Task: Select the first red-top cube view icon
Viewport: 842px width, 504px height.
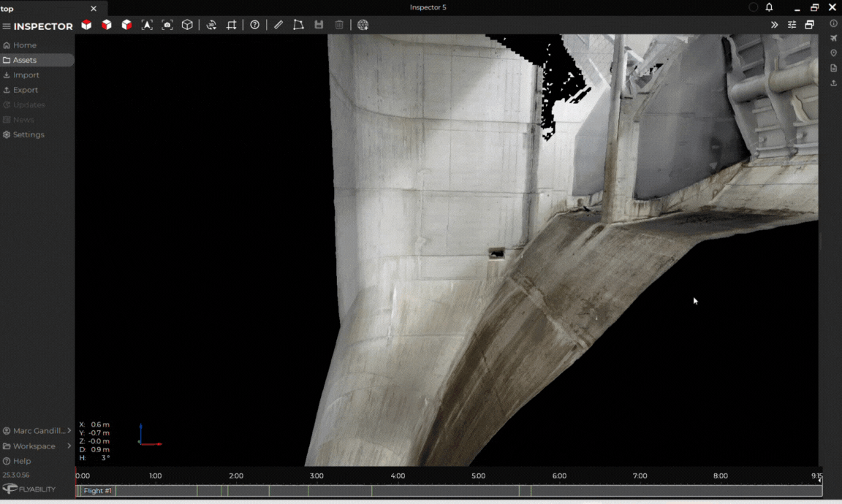Action: point(86,25)
